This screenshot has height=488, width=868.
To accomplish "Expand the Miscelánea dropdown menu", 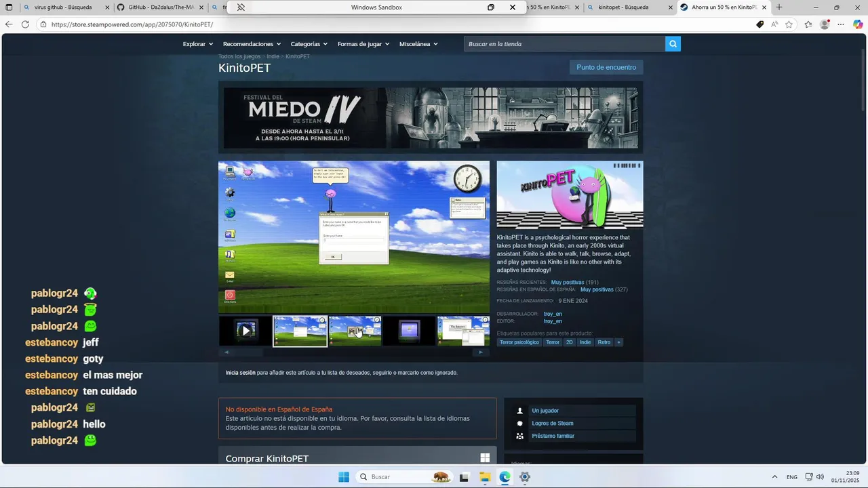I will click(418, 44).
